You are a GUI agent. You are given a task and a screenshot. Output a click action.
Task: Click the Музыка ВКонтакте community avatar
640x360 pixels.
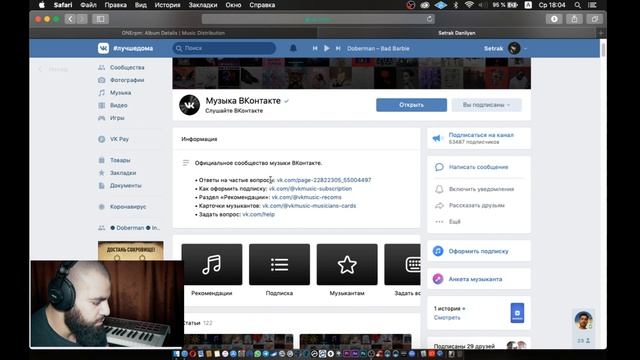click(189, 105)
